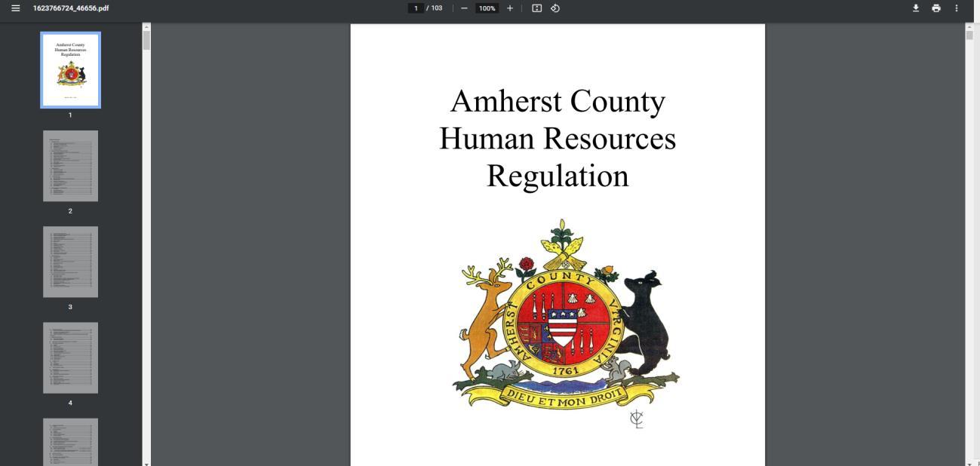
Task: Rotate the document counterclockwise
Action: pyautogui.click(x=555, y=8)
